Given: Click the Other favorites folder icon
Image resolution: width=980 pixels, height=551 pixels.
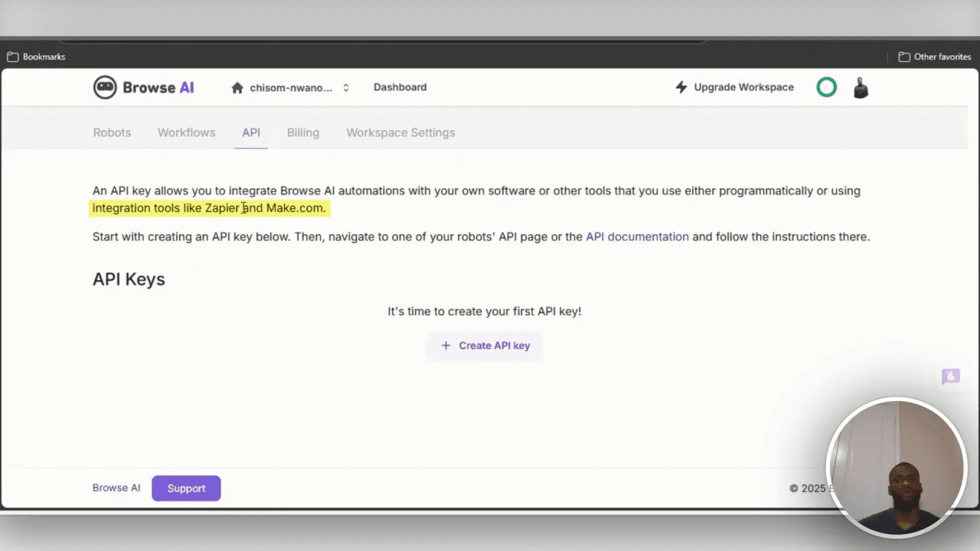Looking at the screenshot, I should pyautogui.click(x=903, y=56).
